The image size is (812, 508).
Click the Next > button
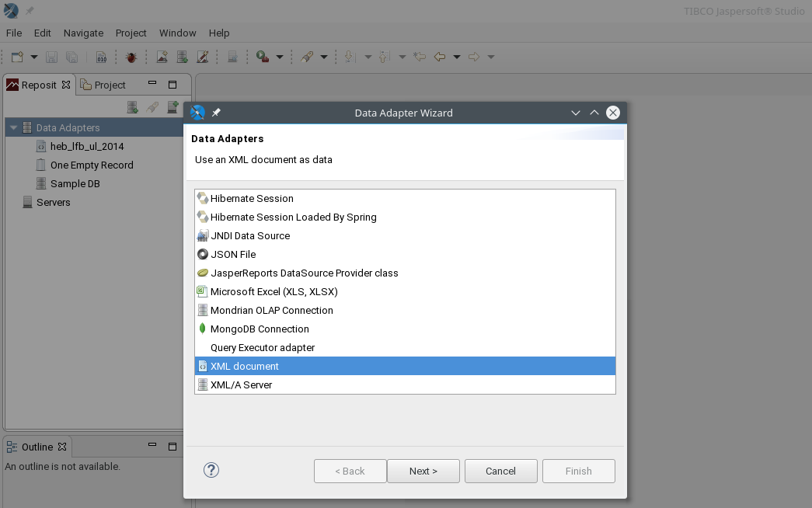click(423, 471)
